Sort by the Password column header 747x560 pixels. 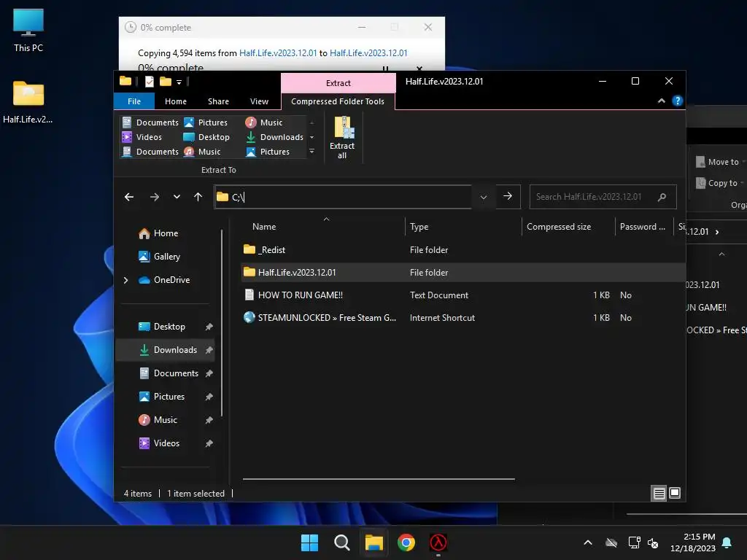pos(643,227)
